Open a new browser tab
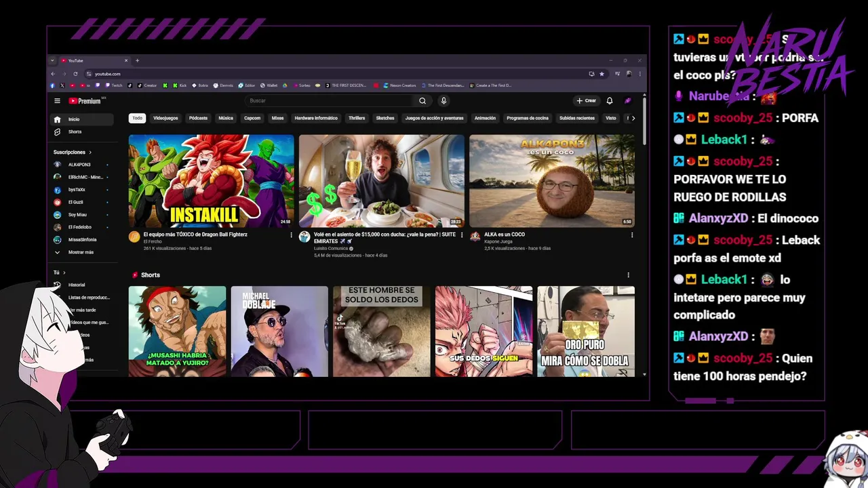This screenshot has height=488, width=868. tap(137, 60)
